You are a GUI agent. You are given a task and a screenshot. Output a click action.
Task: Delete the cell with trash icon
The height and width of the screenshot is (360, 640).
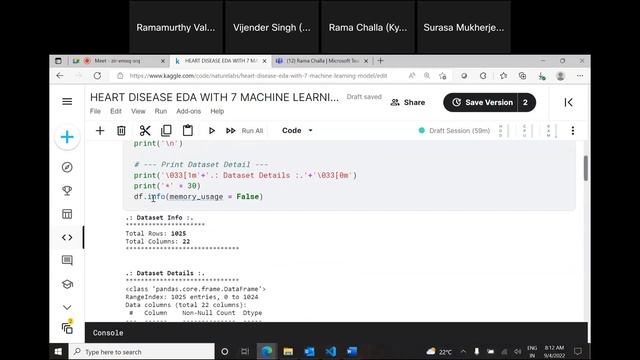click(121, 131)
